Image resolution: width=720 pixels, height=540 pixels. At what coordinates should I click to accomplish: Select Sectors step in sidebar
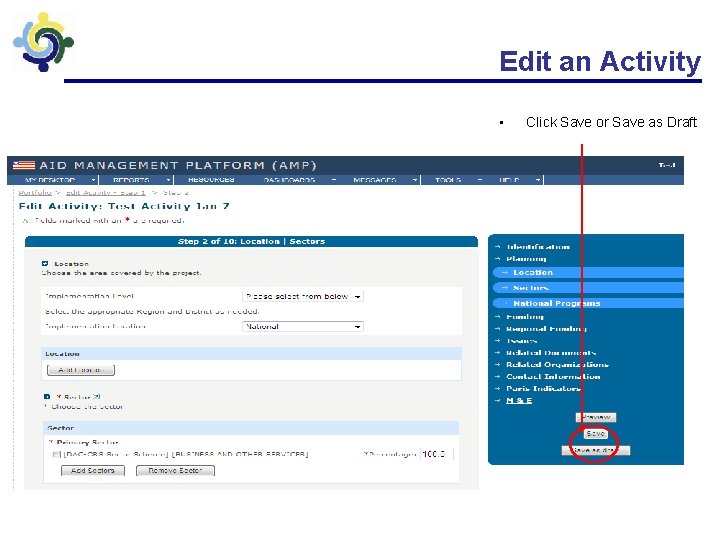(531, 288)
